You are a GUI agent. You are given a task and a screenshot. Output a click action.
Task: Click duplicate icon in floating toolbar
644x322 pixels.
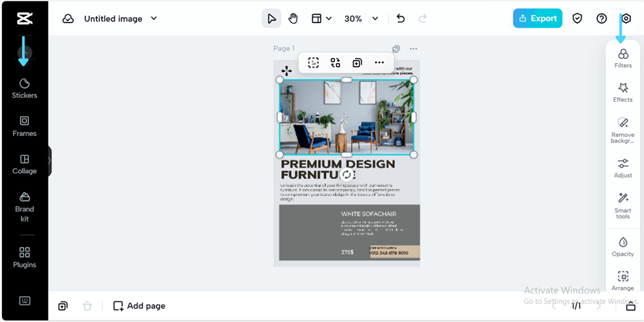357,62
